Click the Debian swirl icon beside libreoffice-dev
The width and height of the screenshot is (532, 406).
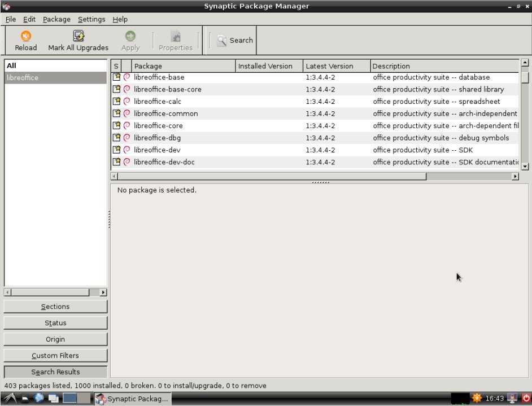click(x=127, y=150)
